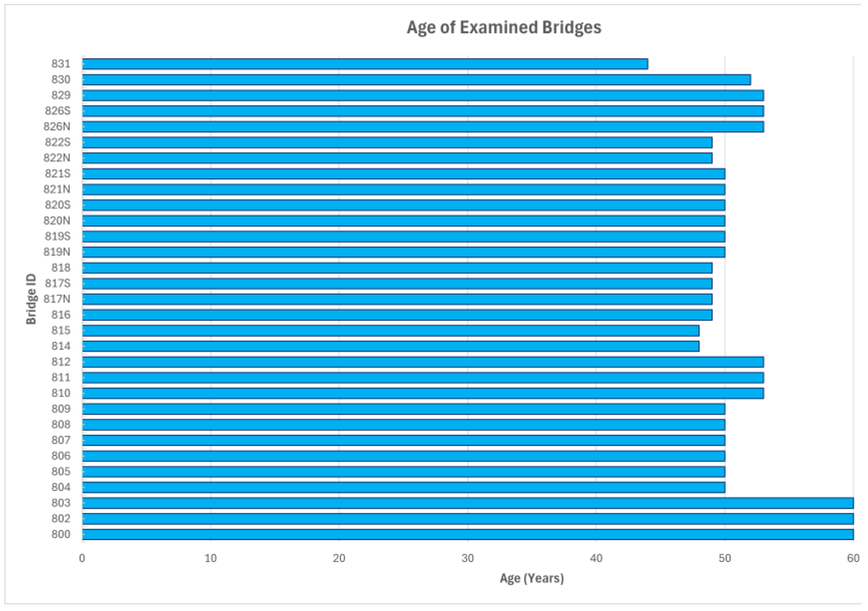Click the 30 tick label on age axis
The width and height of the screenshot is (868, 611).
[468, 558]
